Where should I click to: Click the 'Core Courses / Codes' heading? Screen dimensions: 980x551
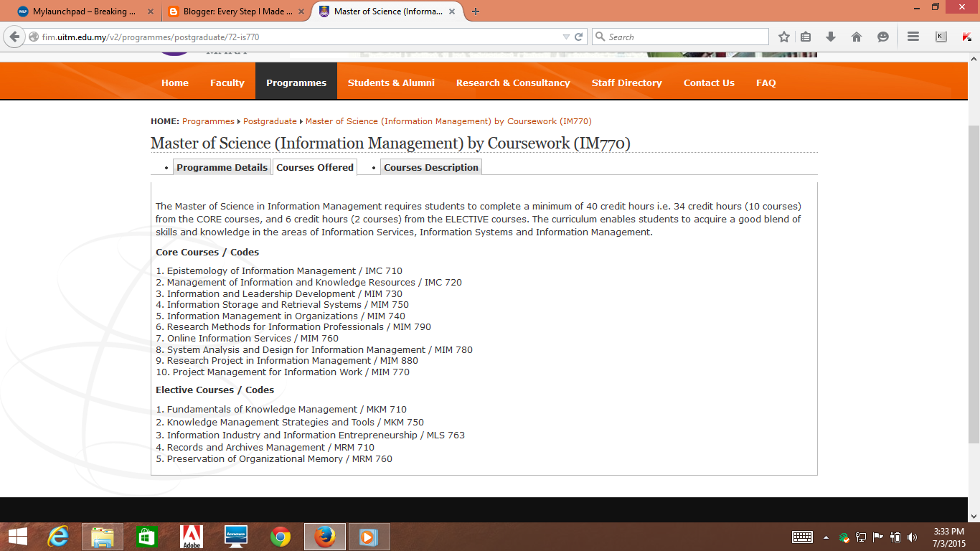[207, 253]
